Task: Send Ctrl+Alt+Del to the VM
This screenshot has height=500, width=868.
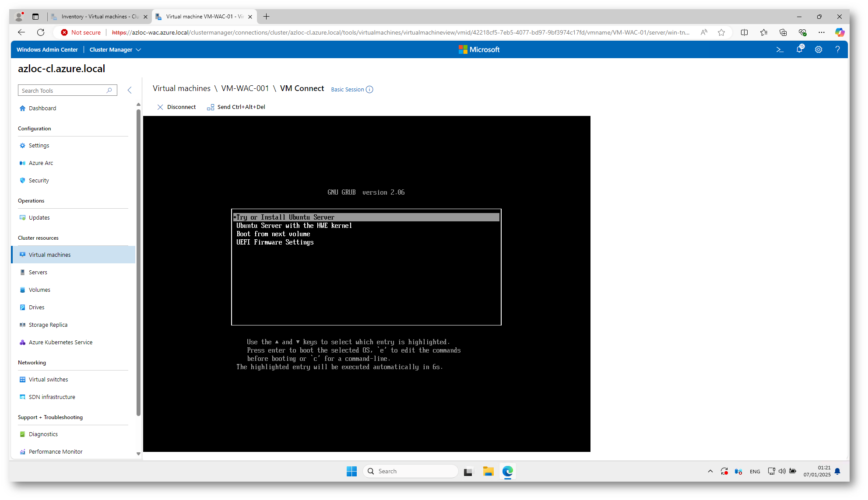Action: (236, 107)
